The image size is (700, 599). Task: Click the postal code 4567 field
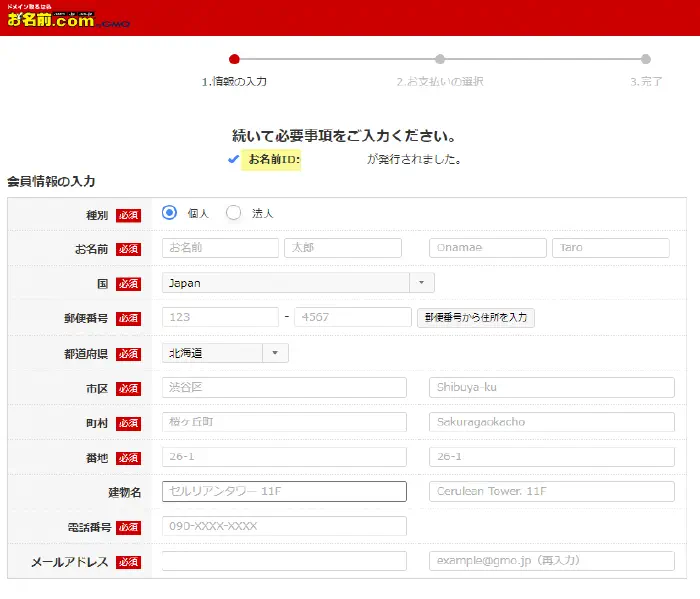point(353,318)
